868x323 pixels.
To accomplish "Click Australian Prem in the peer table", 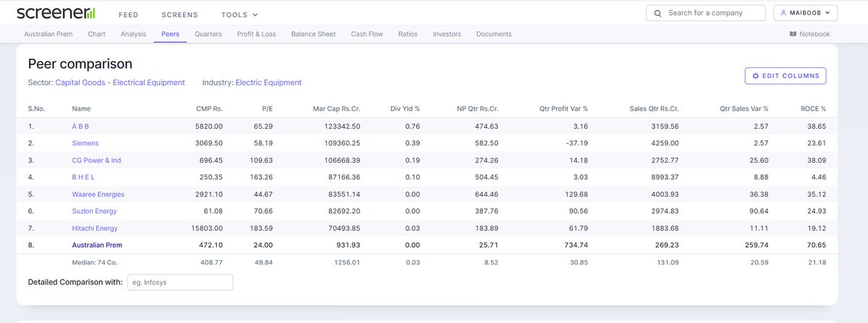I will tap(97, 245).
